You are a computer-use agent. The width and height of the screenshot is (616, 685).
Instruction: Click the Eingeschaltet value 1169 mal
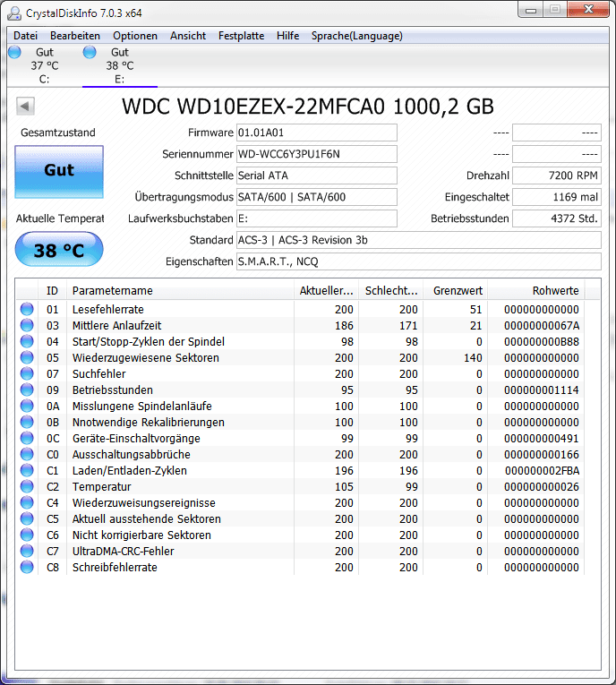[x=557, y=197]
